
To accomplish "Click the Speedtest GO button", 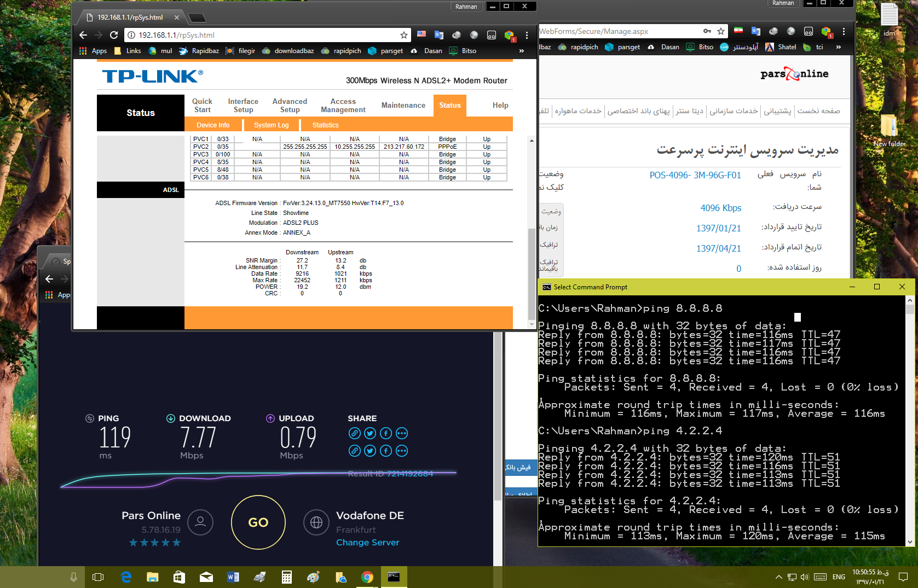I will (258, 522).
